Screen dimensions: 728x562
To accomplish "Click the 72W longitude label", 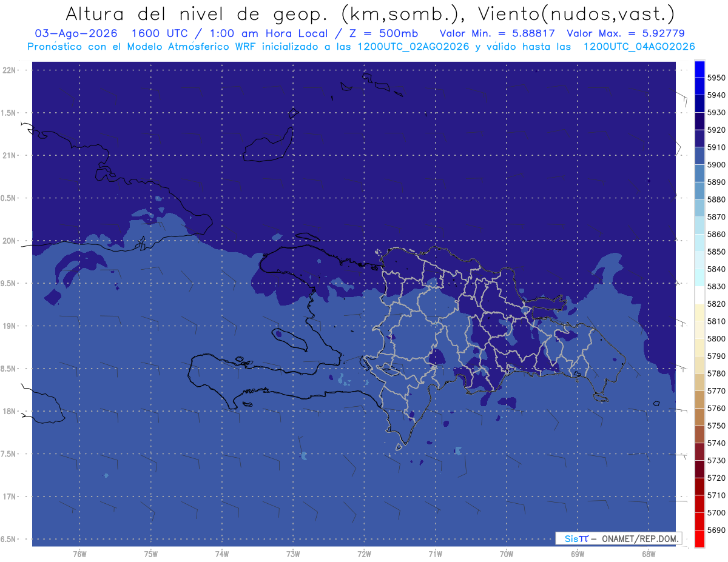I will coord(364,554).
